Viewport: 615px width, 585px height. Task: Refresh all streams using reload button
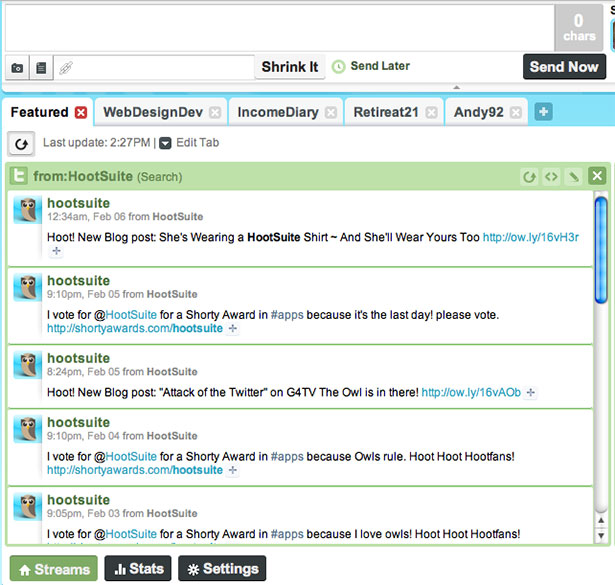point(21,144)
